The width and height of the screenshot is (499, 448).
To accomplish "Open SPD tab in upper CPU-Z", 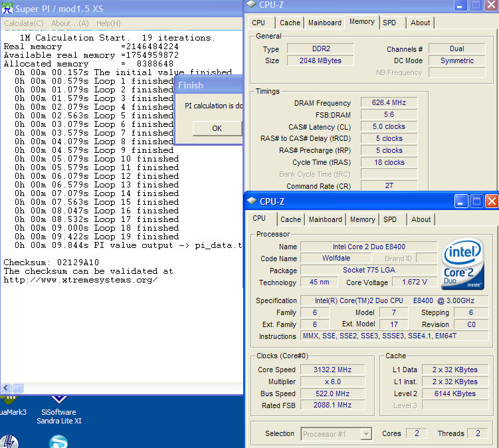I will point(389,23).
